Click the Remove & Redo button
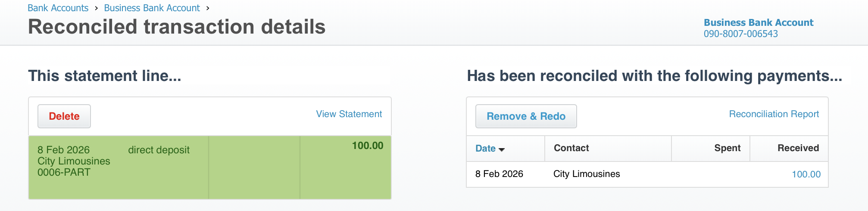The width and height of the screenshot is (868, 211). coord(526,116)
